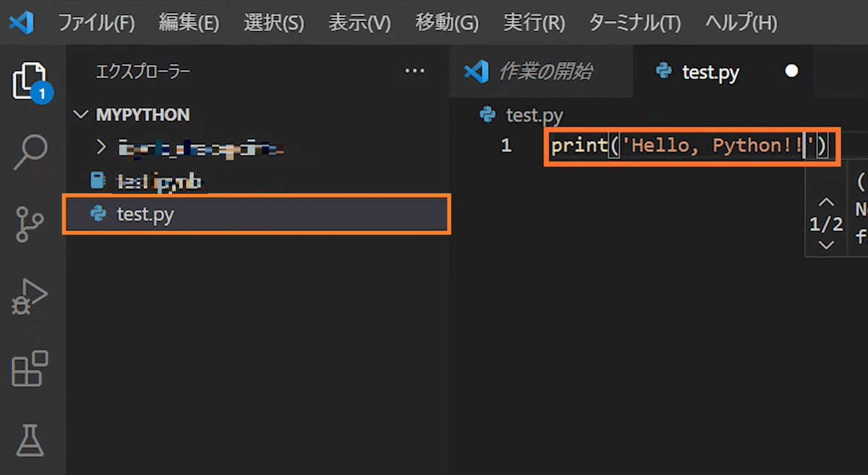Open the Search view
Screen dimensions: 868x475
[30, 150]
